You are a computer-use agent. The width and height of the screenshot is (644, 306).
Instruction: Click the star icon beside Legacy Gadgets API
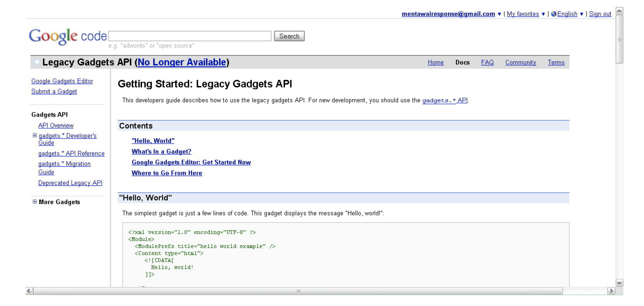coord(37,62)
